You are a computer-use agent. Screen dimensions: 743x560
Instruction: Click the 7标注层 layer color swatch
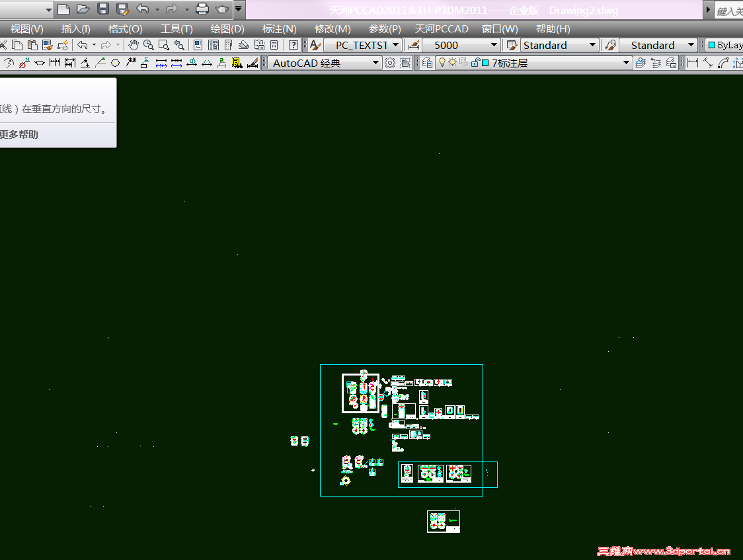click(485, 63)
